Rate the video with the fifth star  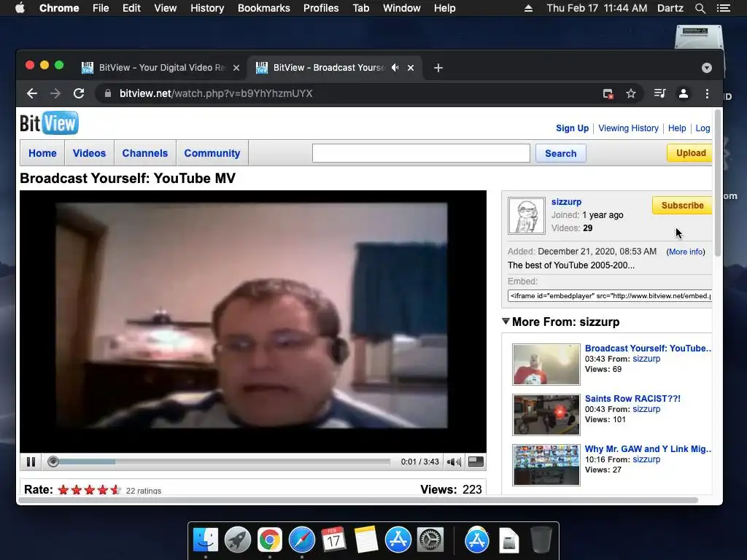(115, 490)
